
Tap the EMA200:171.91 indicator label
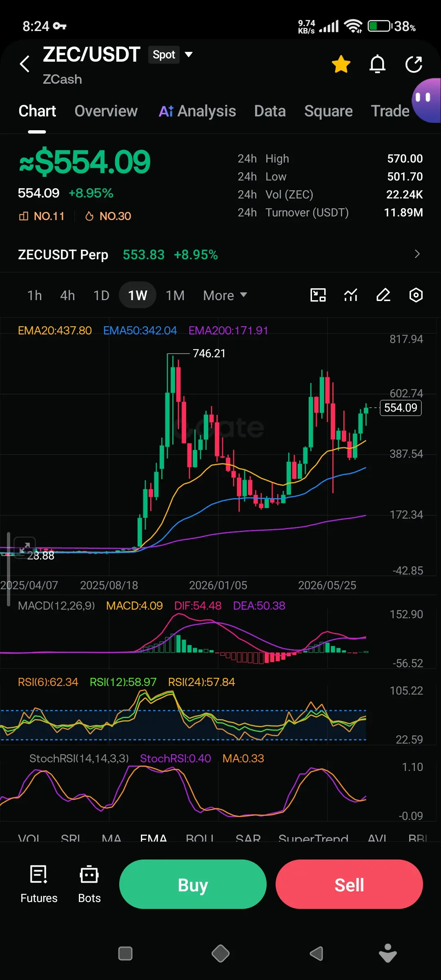click(x=228, y=330)
